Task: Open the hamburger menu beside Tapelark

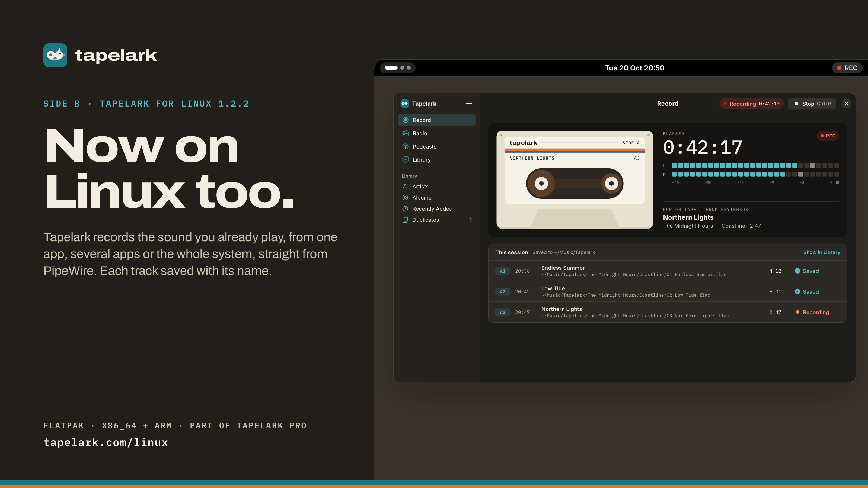Action: 469,104
